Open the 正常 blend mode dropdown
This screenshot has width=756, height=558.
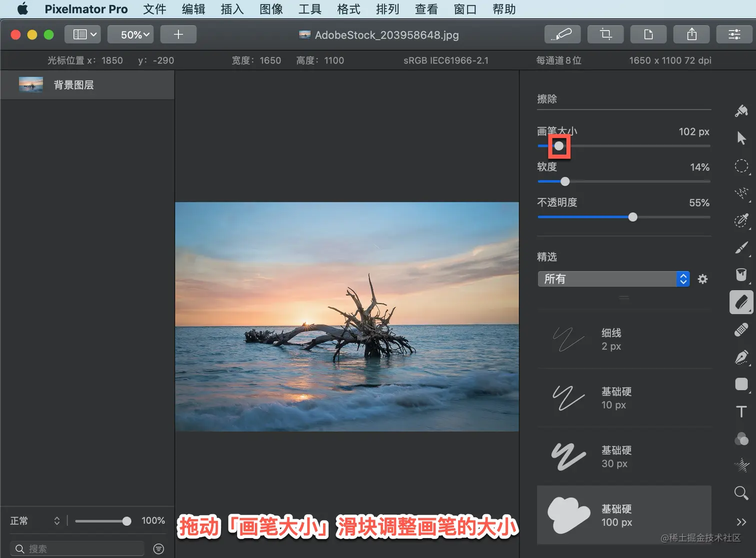point(35,521)
